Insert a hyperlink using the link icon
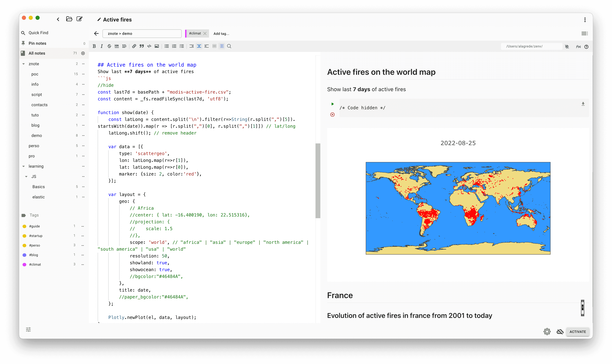This screenshot has width=612, height=364. click(x=134, y=46)
